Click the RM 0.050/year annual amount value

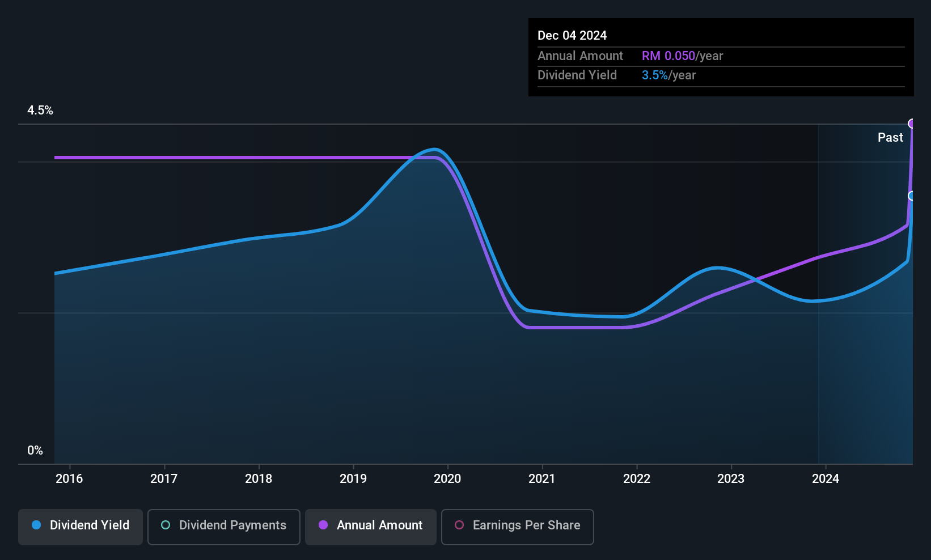click(682, 56)
